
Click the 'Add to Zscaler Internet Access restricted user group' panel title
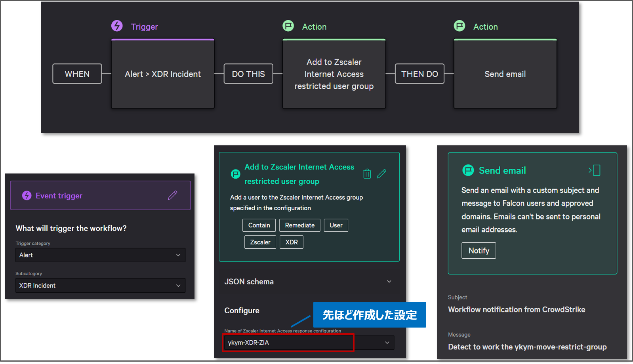click(x=299, y=174)
